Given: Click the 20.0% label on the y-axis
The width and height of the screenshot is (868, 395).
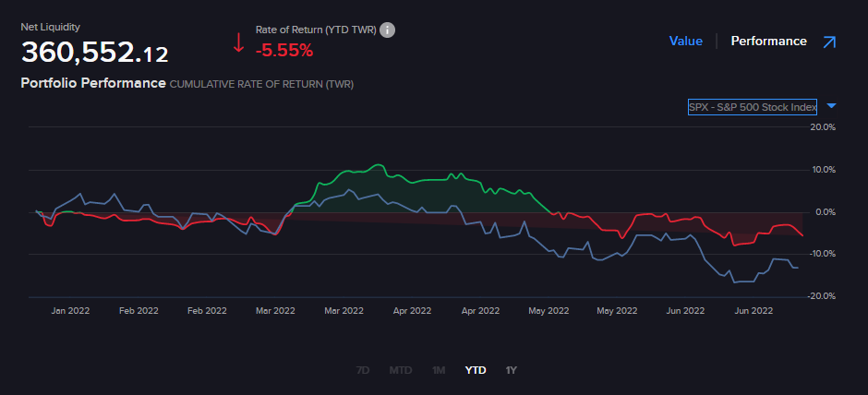Looking at the screenshot, I should [822, 127].
